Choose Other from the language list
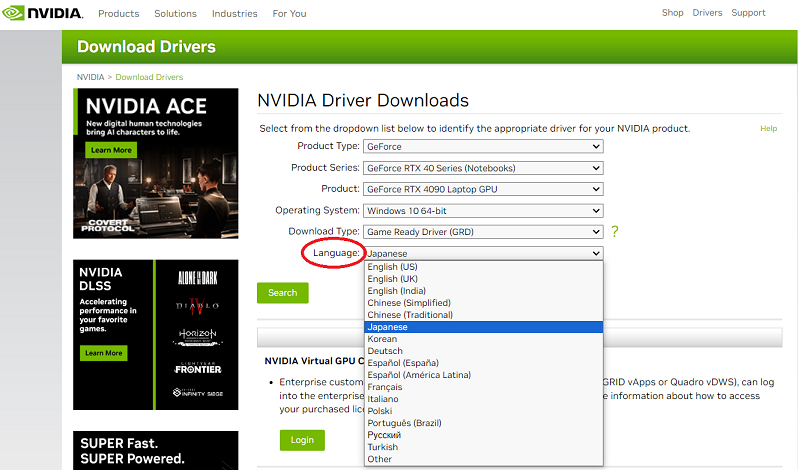This screenshot has width=798, height=470. 484,459
